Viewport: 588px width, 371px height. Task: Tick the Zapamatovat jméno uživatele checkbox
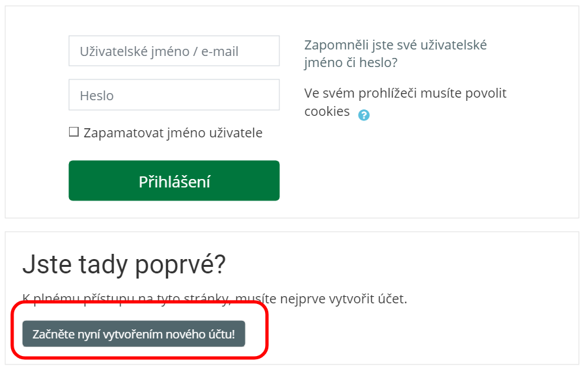(x=74, y=133)
